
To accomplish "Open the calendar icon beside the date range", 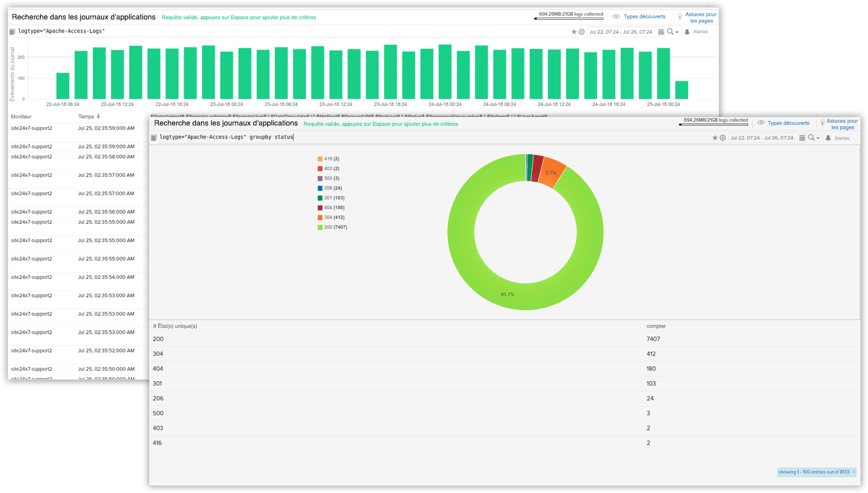I will coord(802,138).
